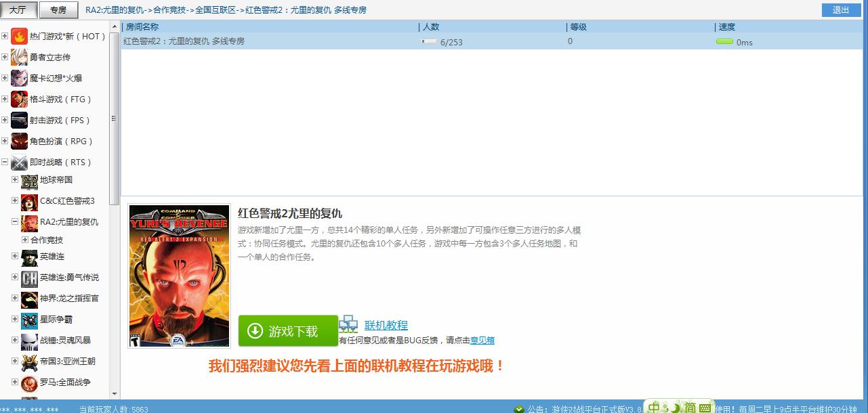Screen dimensions: 868x413
Task: Click the 即时战略 RTS crossed-swords icon
Action: (20, 162)
